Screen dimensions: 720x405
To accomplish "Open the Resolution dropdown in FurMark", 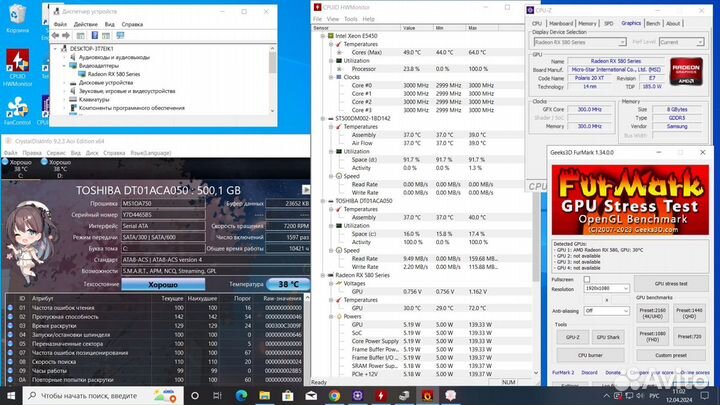I will pyautogui.click(x=606, y=288).
